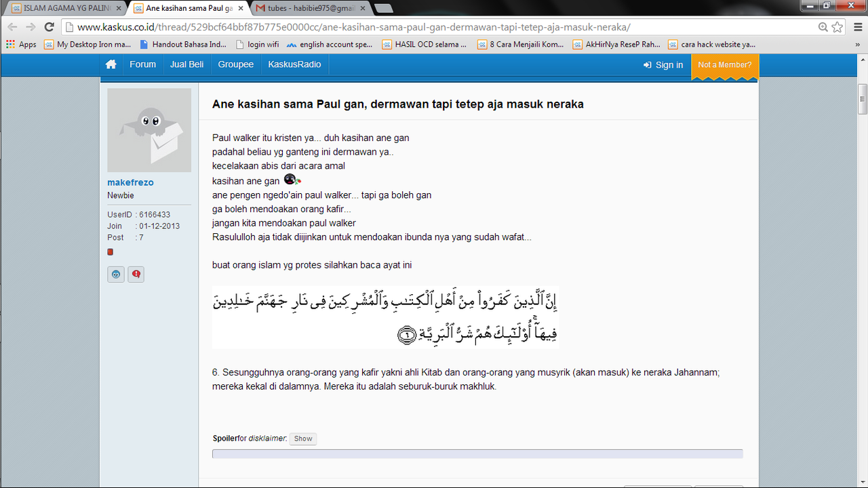Screen dimensions: 868x488
Task: Click 'UserID : 6166433' text
Action: (139, 215)
